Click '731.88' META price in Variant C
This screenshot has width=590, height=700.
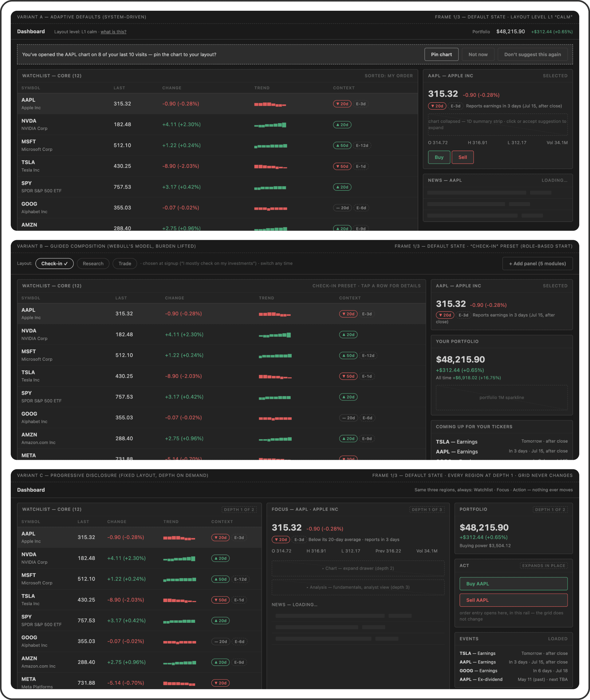[86, 682]
